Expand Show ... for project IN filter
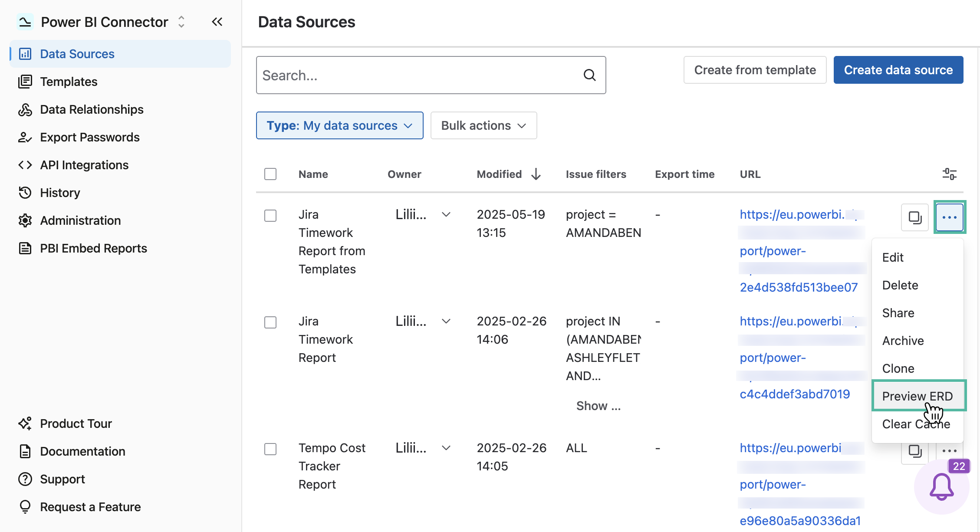The height and width of the screenshot is (532, 980). click(x=599, y=406)
